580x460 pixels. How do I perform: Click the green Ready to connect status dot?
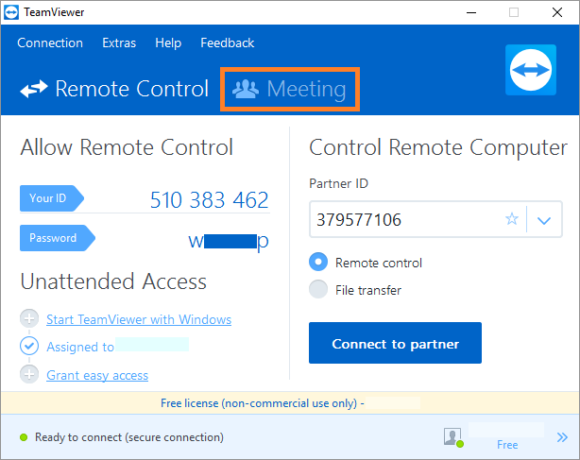pos(24,437)
